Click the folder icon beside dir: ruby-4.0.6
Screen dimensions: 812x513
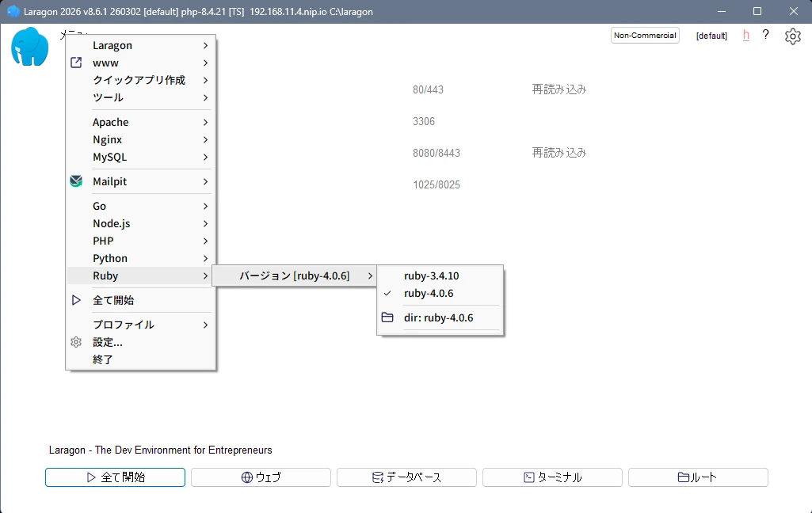pos(387,317)
